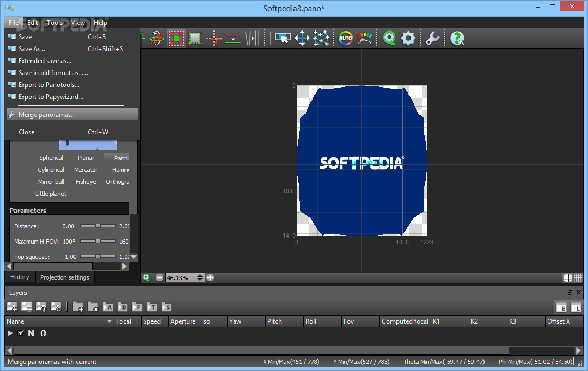
Task: Show image info in Layers toolbar
Action: click(x=41, y=307)
